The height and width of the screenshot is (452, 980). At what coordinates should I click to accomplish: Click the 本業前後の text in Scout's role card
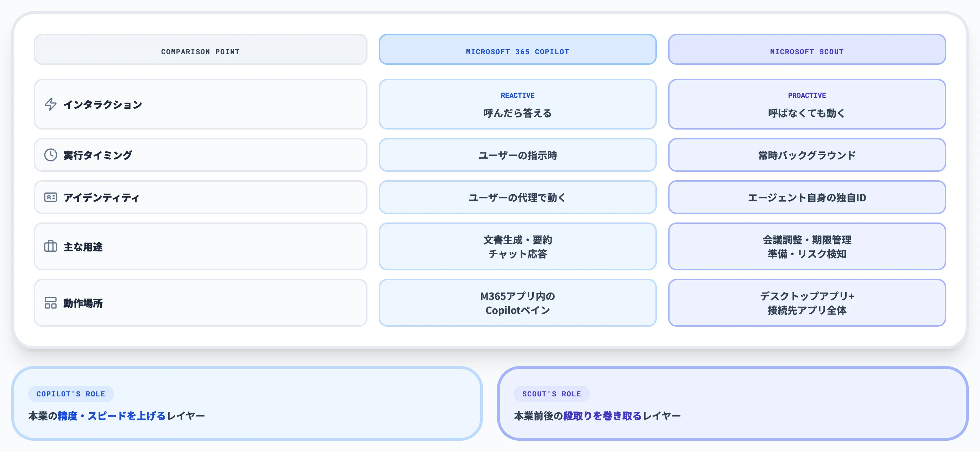pos(538,416)
